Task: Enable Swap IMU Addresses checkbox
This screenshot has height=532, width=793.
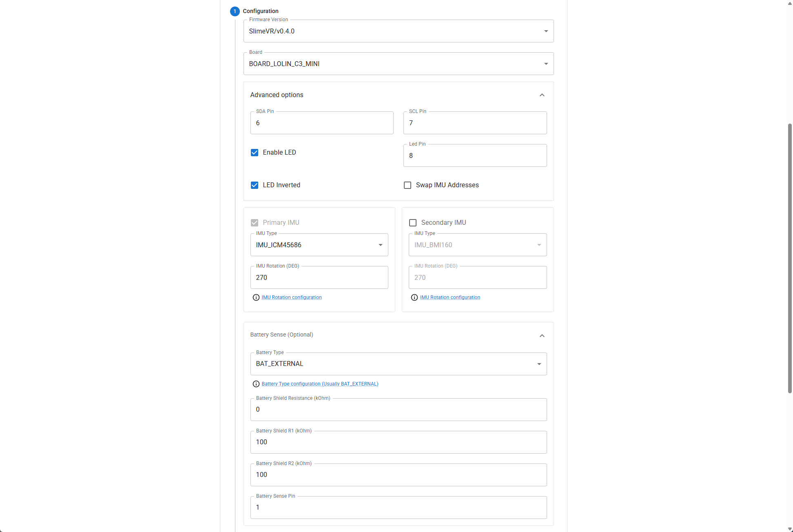Action: [x=407, y=185]
